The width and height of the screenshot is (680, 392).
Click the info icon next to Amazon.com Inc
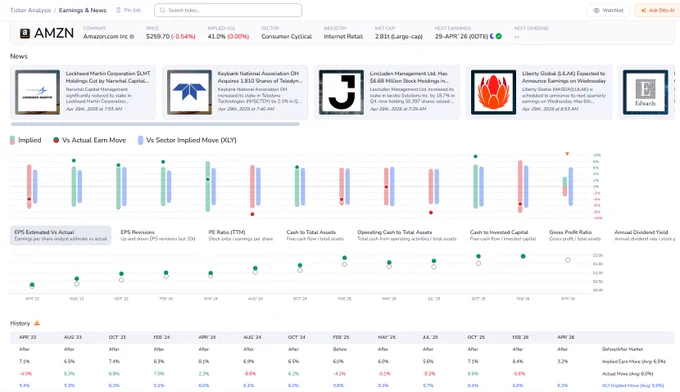click(132, 36)
